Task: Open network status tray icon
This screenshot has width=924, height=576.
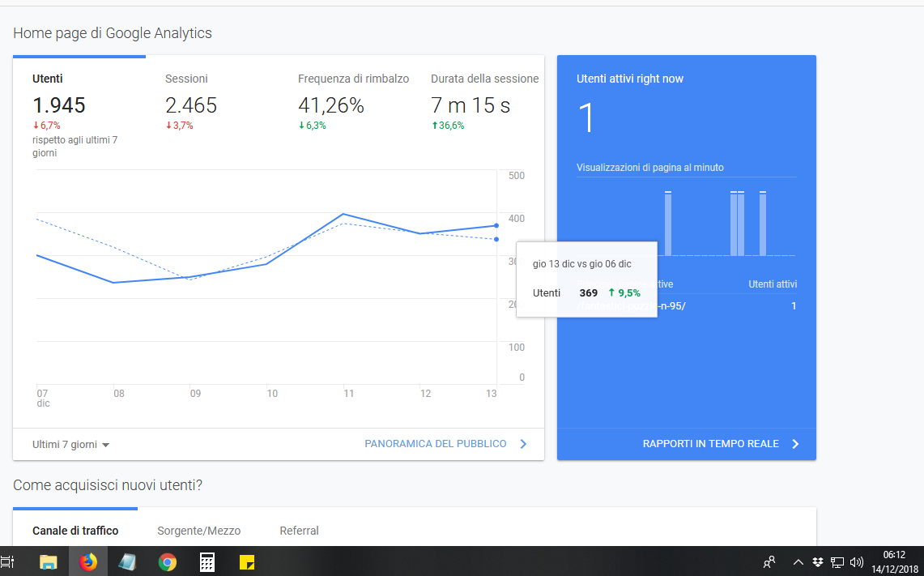Action: pos(837,562)
